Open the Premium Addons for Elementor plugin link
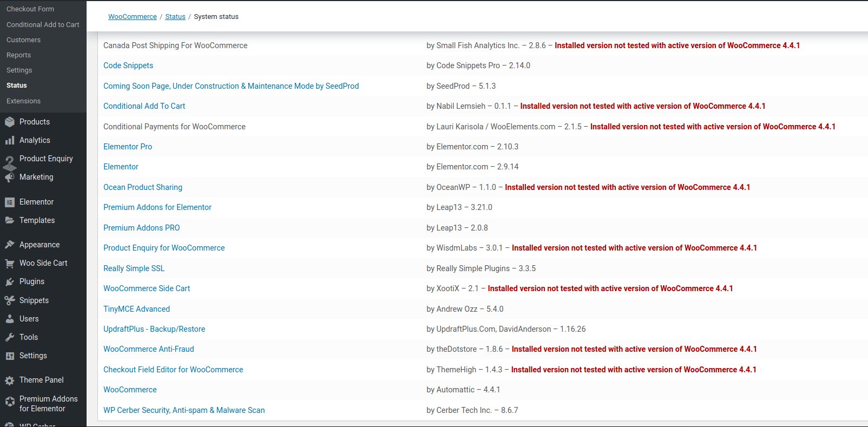The width and height of the screenshot is (868, 427). pos(157,207)
